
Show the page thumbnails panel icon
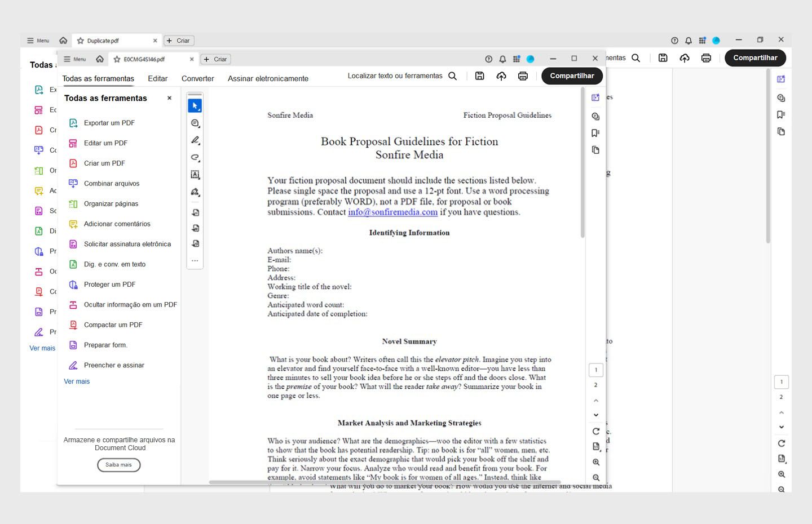click(595, 150)
